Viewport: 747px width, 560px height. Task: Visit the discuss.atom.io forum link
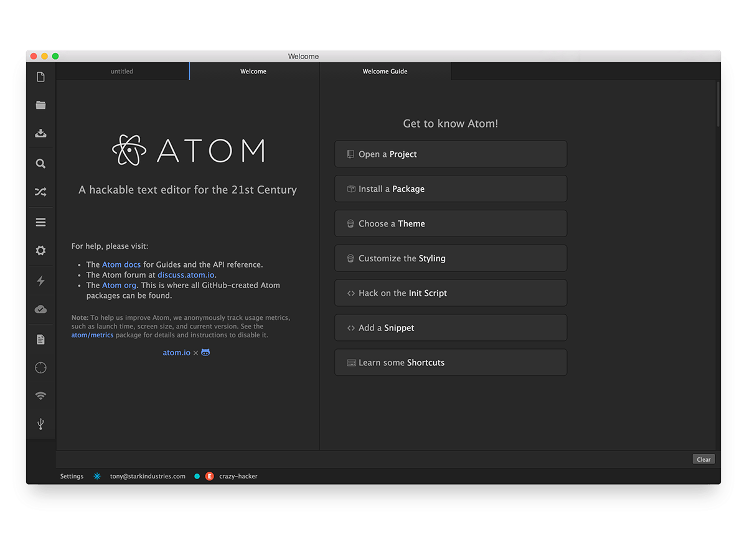pos(186,274)
